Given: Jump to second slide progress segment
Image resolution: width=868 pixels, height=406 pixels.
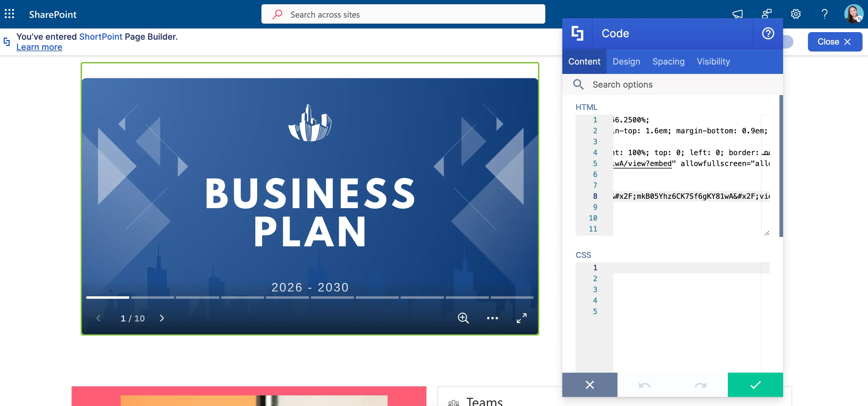Looking at the screenshot, I should point(152,297).
